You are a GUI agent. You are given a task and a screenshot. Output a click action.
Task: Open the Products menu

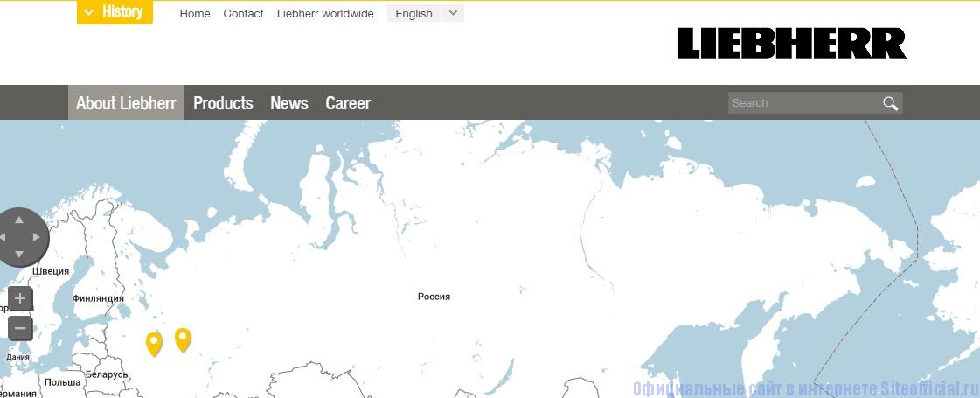coord(223,102)
